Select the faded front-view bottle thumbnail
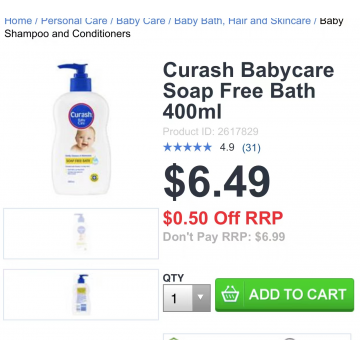360x360 pixels. click(81, 234)
